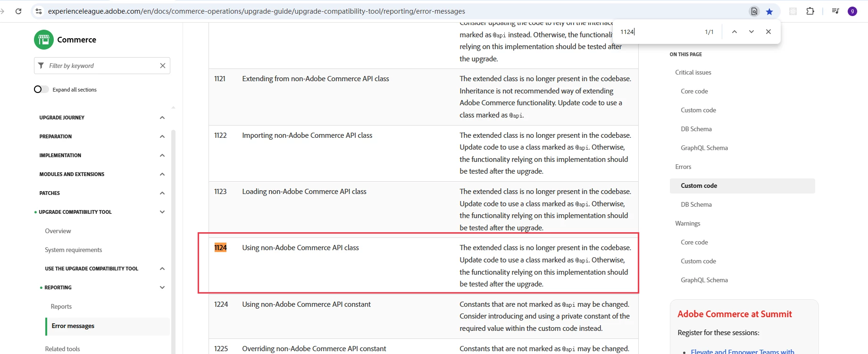Viewport: 868px width, 354px height.
Task: Jump to Core code under Critical issues
Action: [x=694, y=91]
